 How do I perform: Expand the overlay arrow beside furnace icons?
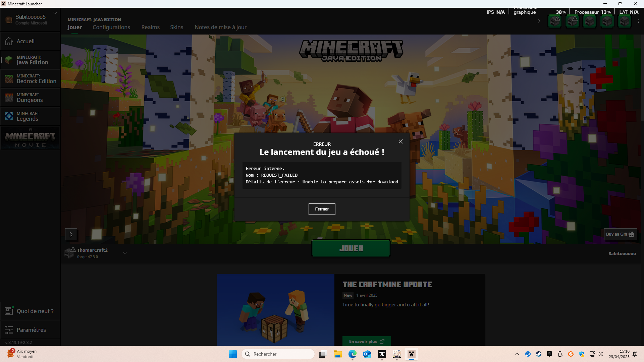click(x=539, y=21)
